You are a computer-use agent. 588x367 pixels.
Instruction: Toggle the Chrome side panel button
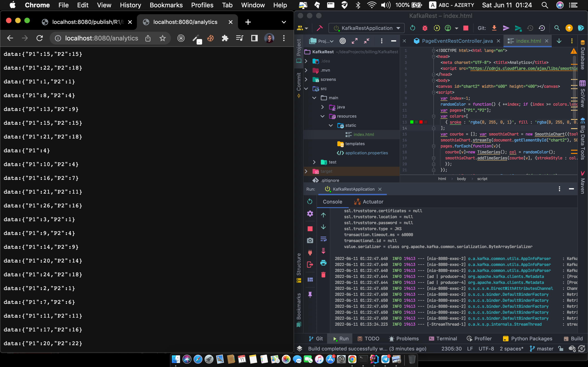point(254,38)
